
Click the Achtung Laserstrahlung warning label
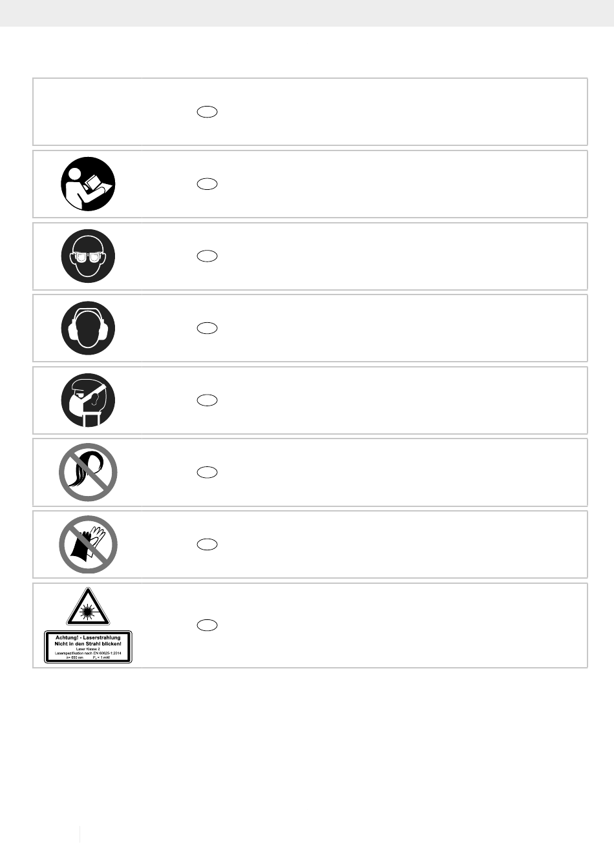tap(88, 647)
